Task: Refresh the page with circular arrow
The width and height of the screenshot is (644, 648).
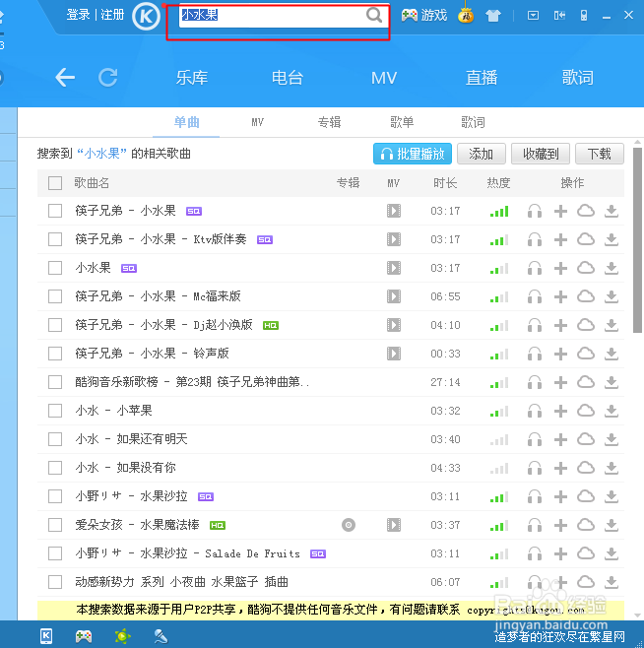Action: (x=108, y=77)
